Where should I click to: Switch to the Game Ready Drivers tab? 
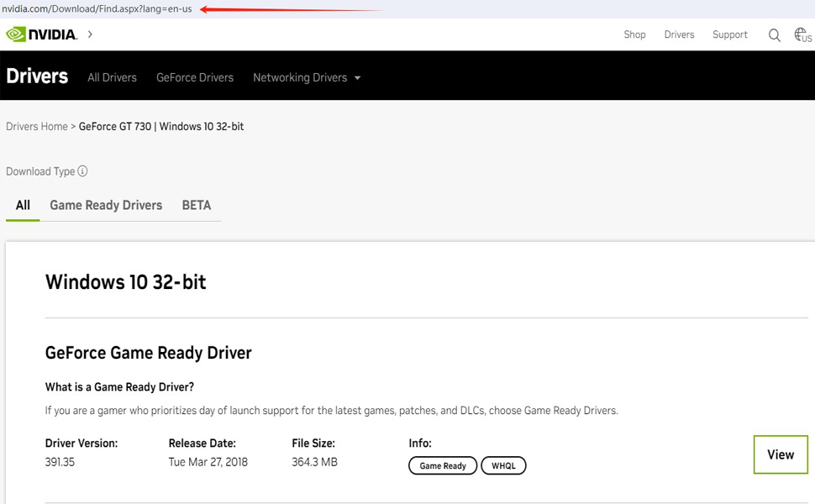tap(106, 205)
